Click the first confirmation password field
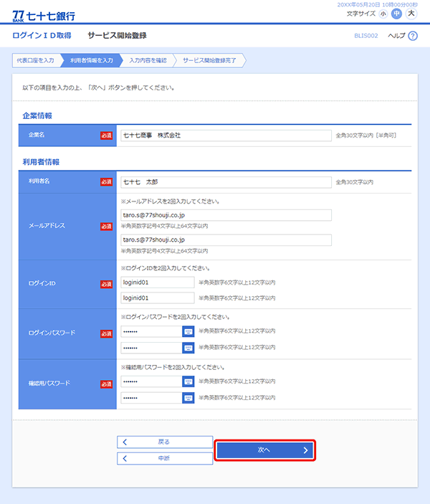 click(x=151, y=381)
